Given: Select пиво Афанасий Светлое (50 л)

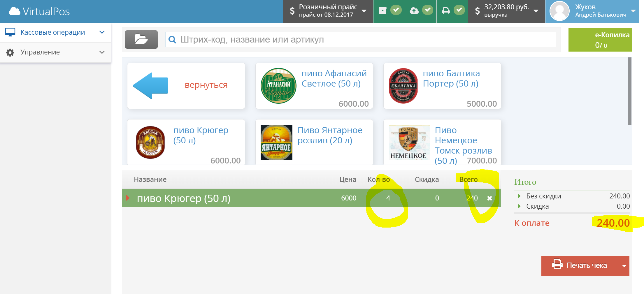Looking at the screenshot, I should pos(314,86).
